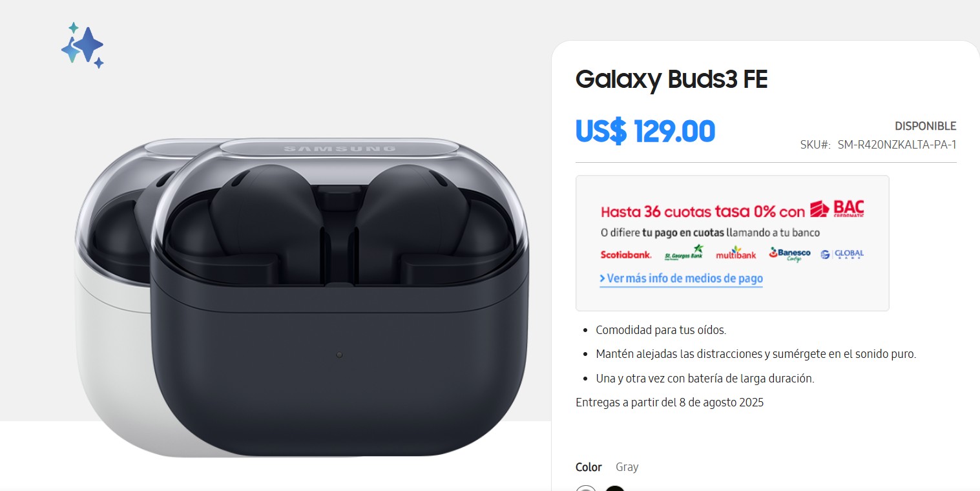Click the DISPONIBLE availability label
Viewport: 980px width, 491px height.
(925, 126)
